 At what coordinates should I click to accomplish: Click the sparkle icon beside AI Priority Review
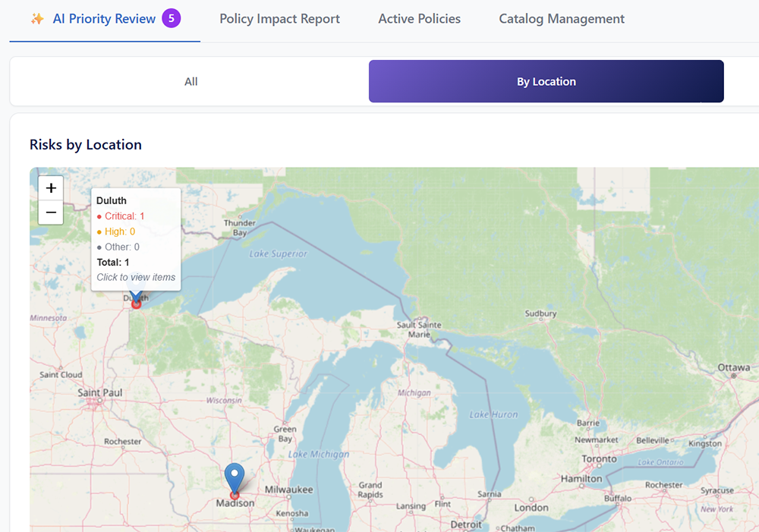coord(36,19)
